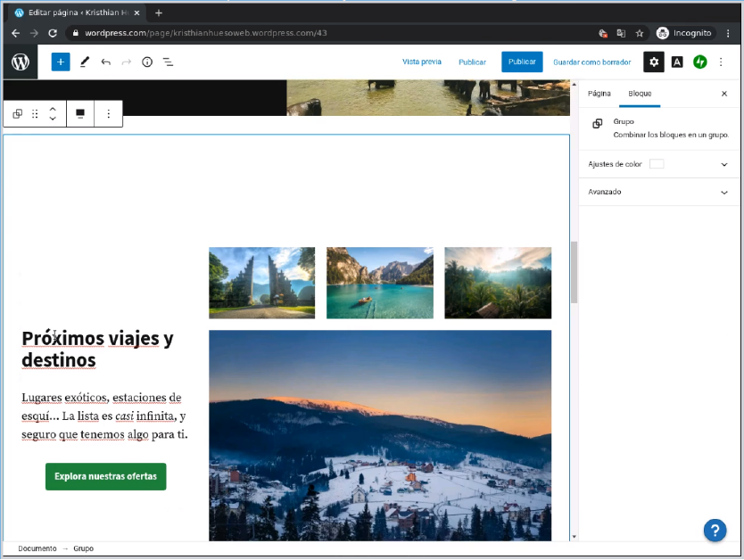Screen dimensions: 744x560
Task: Open the browser translate icon
Action: tap(621, 33)
